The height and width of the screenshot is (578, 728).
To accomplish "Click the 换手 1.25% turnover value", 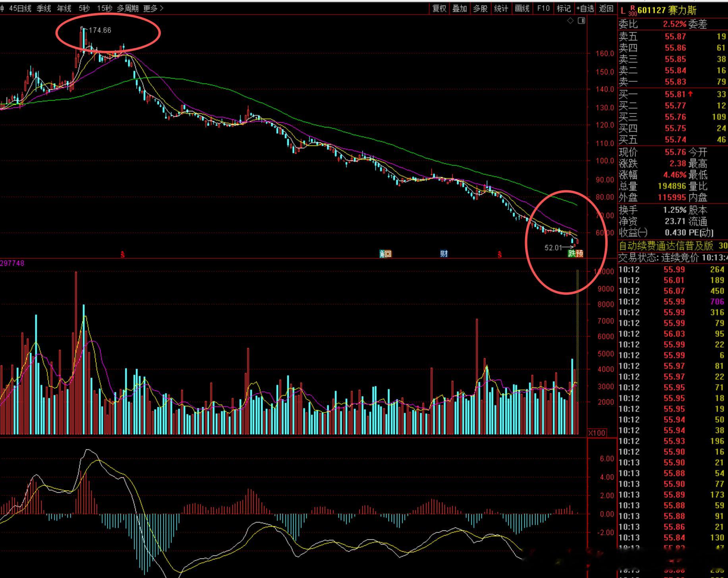I will tap(674, 210).
